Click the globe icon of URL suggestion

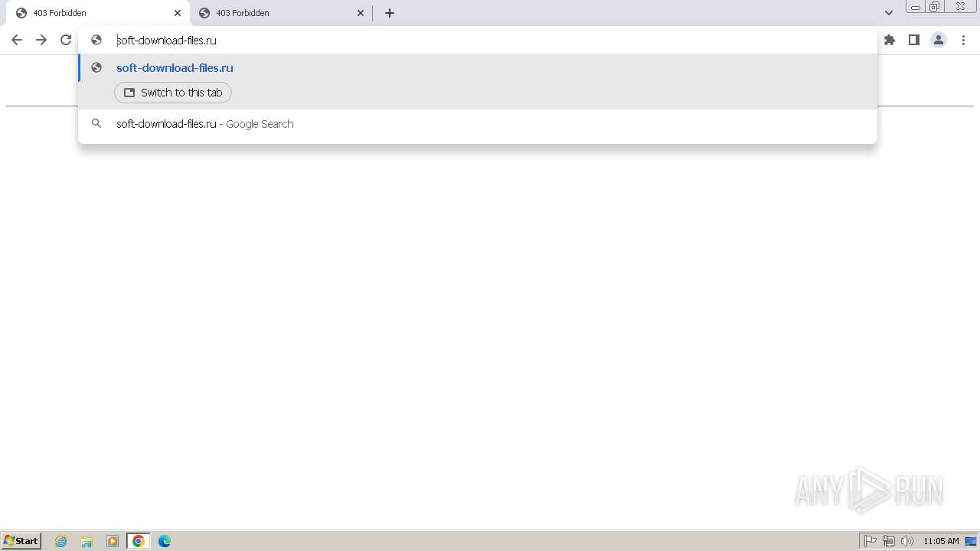pos(96,67)
